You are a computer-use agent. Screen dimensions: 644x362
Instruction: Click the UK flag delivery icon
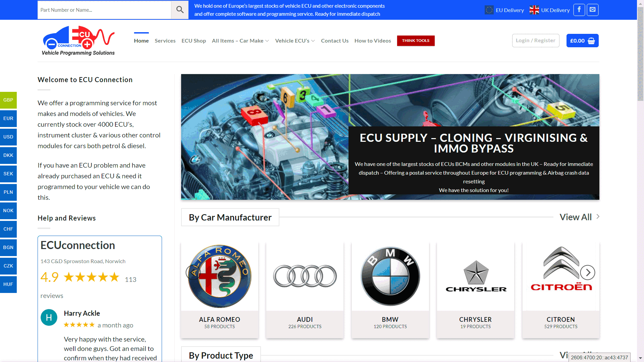(x=534, y=10)
